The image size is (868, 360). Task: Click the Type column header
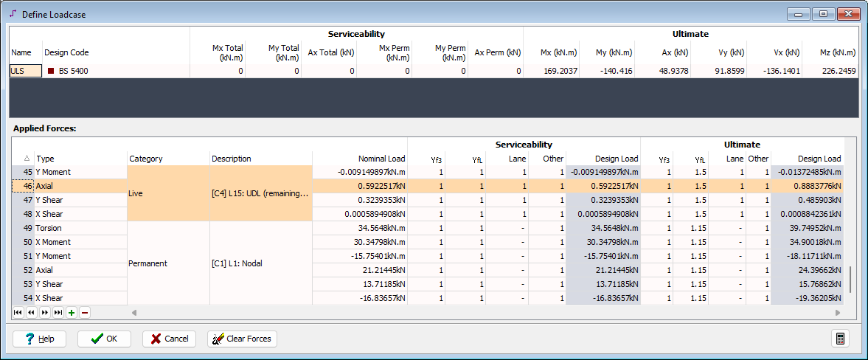coord(81,159)
